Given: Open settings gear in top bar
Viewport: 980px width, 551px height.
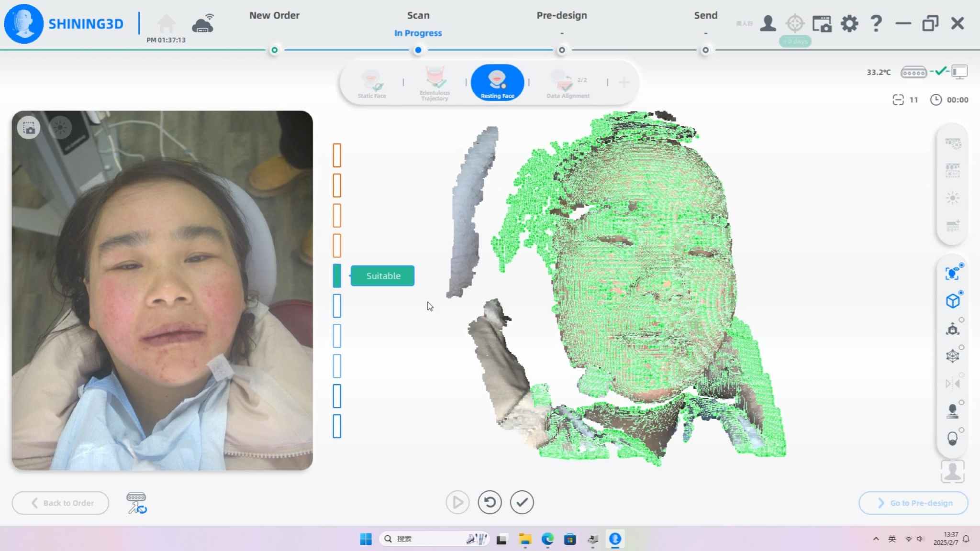Looking at the screenshot, I should [849, 23].
